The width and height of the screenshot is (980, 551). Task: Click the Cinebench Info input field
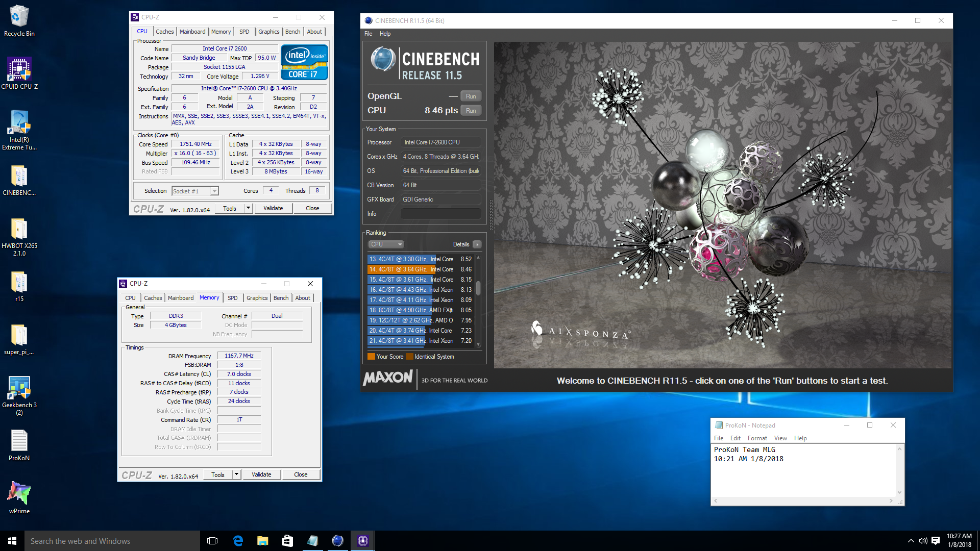(x=441, y=214)
